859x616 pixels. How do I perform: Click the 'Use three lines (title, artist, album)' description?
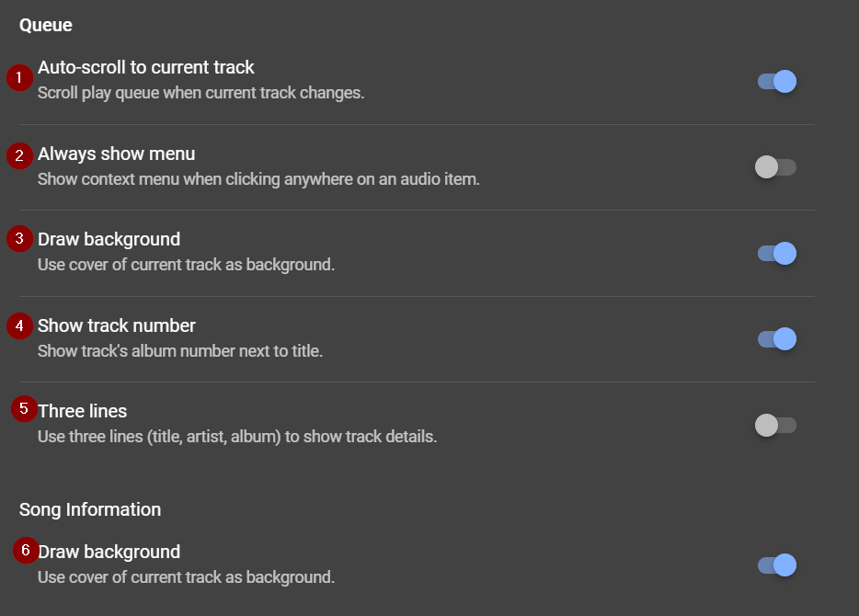click(237, 437)
